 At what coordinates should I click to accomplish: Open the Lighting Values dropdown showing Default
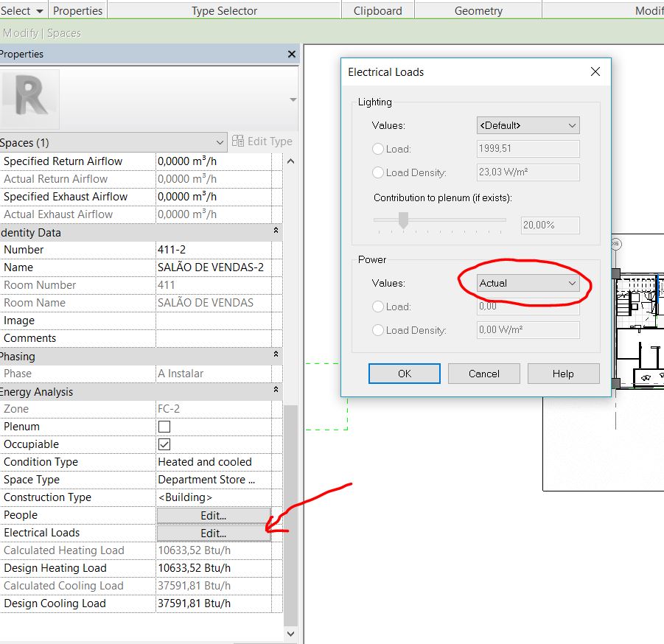pos(528,125)
